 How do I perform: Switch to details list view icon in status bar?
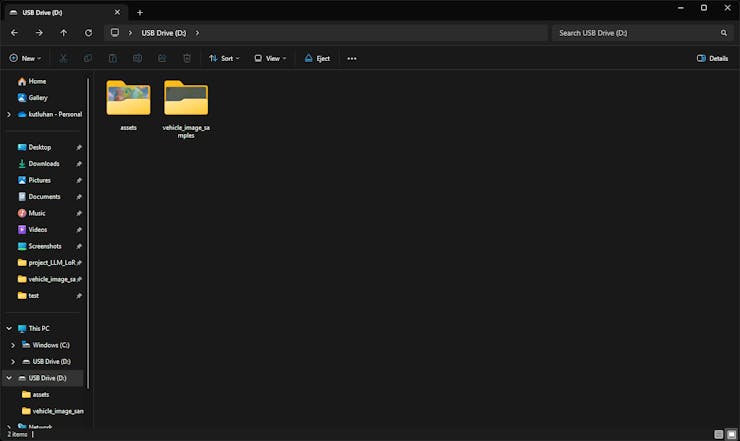[x=718, y=434]
